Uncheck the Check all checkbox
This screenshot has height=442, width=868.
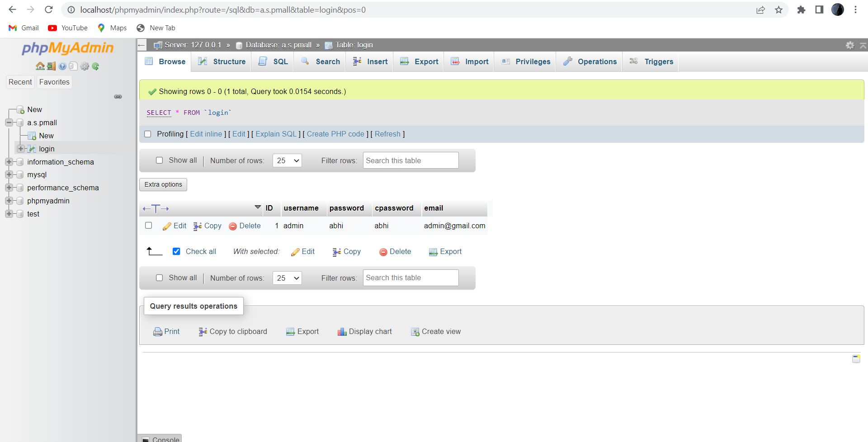point(176,251)
